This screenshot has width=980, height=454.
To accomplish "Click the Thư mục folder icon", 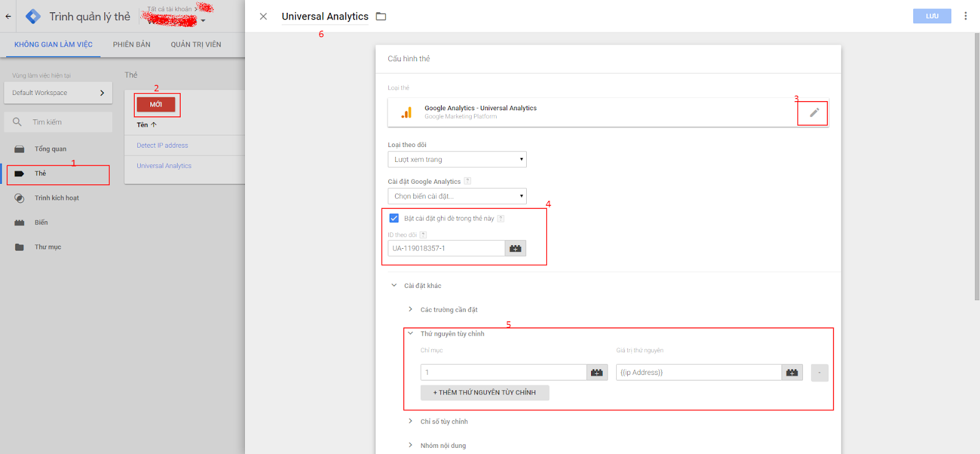I will click(x=20, y=247).
